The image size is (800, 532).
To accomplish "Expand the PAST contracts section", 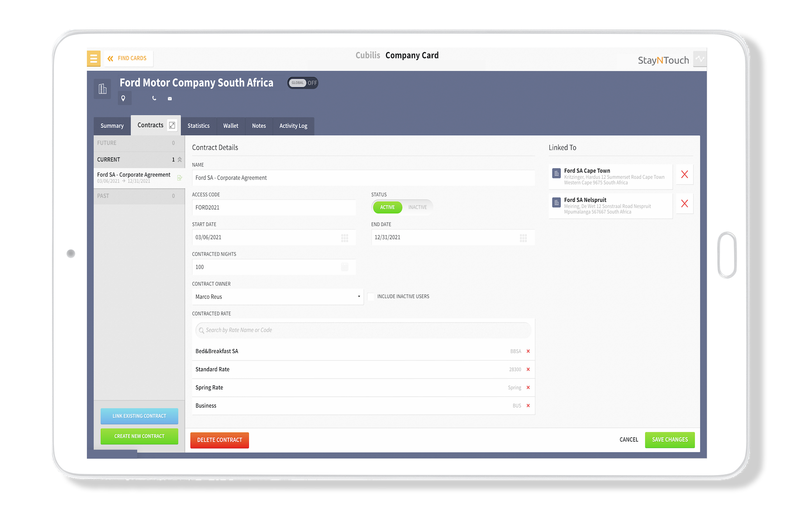I will coord(139,196).
